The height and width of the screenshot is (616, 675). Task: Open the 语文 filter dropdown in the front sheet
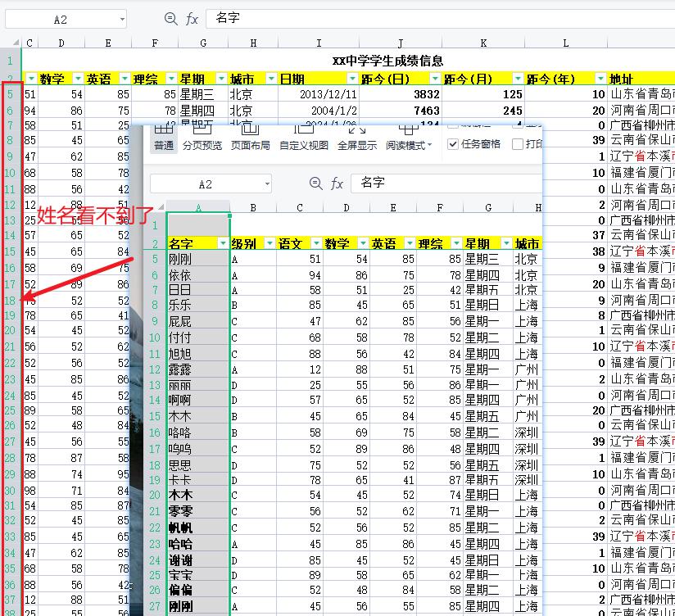(316, 243)
